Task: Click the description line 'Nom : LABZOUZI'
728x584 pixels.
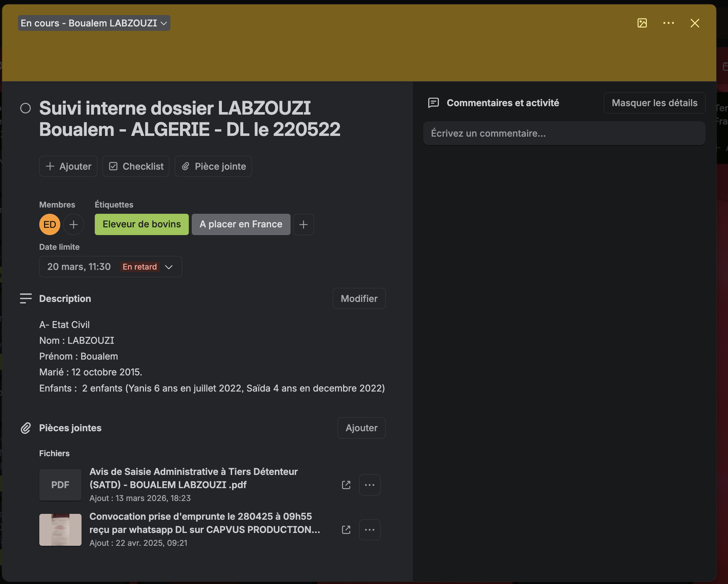Action: pos(77,340)
